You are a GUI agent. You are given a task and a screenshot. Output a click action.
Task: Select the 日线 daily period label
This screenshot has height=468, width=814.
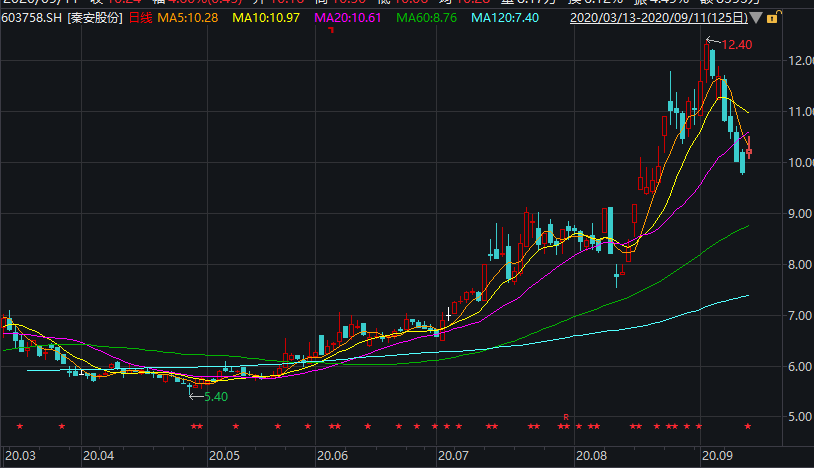click(x=140, y=18)
